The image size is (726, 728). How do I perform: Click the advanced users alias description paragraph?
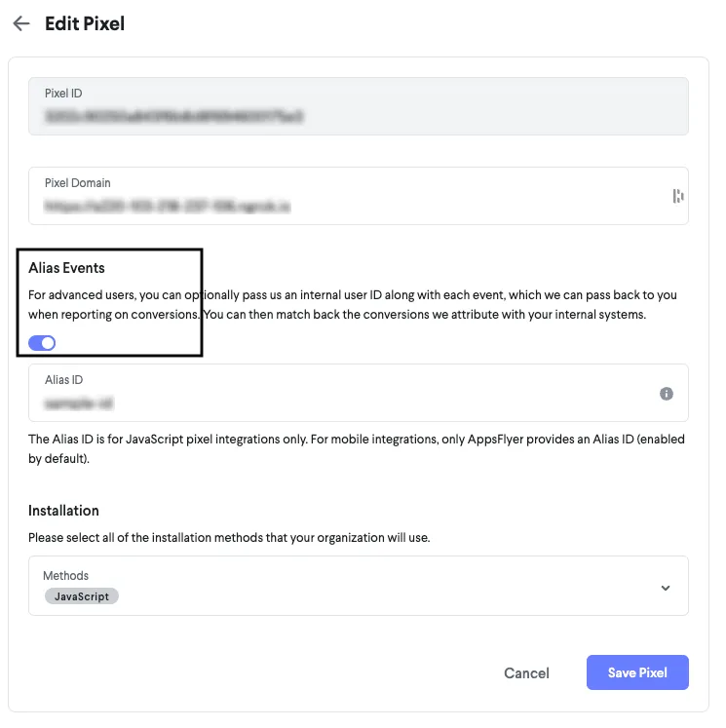[x=353, y=305]
